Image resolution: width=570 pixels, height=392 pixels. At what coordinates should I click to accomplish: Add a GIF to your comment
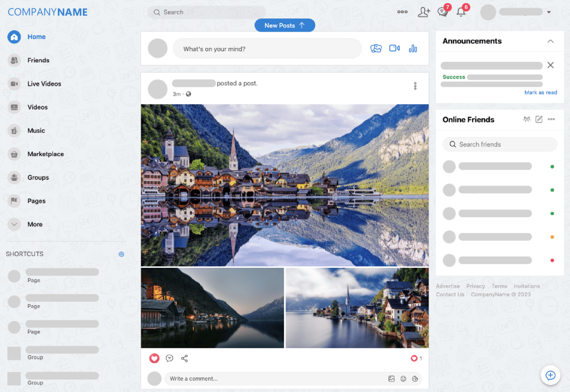tap(415, 379)
